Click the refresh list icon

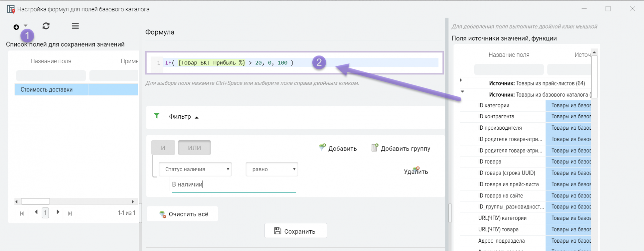(46, 26)
